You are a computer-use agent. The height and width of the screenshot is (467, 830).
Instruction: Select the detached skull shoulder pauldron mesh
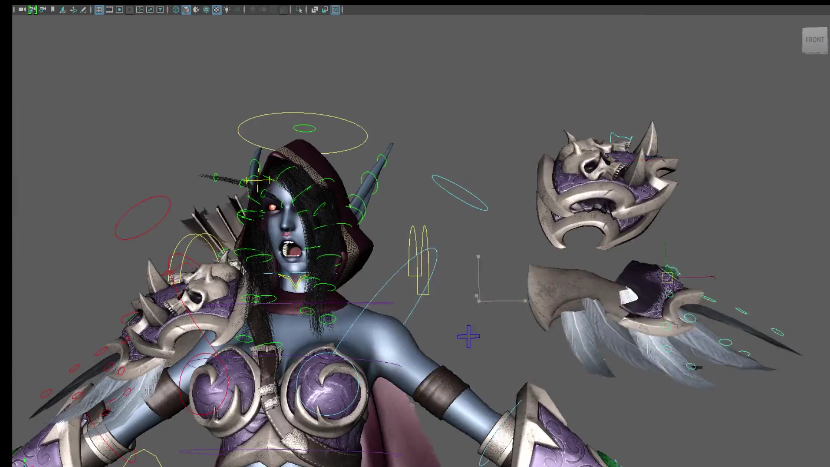click(606, 185)
